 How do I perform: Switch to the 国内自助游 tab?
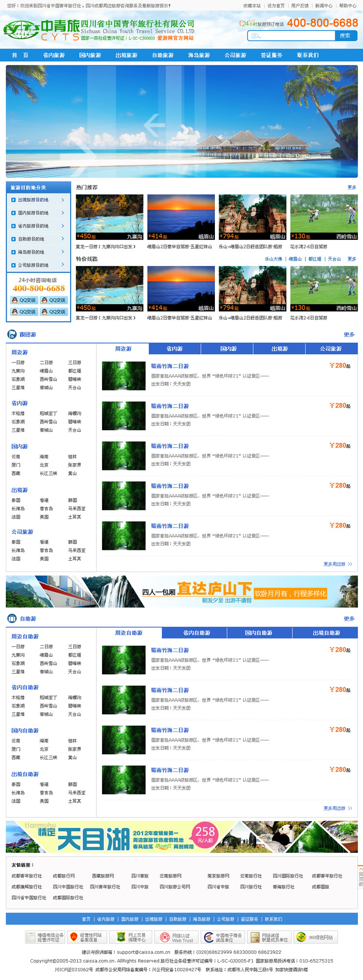pos(258,633)
